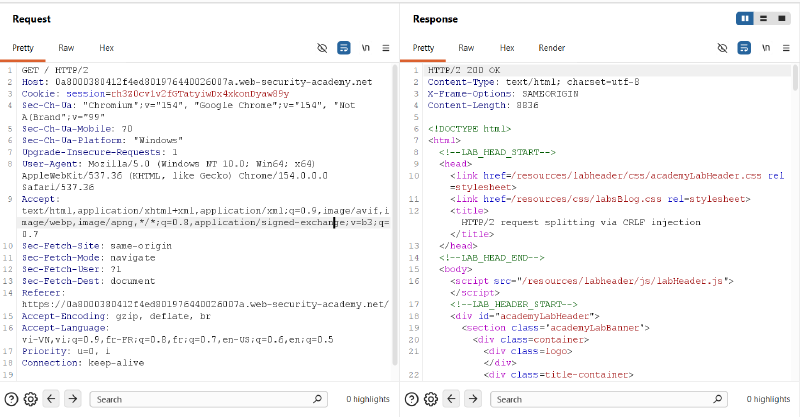The width and height of the screenshot is (800, 417).
Task: Go to next match in Response
Action: coord(473,399)
